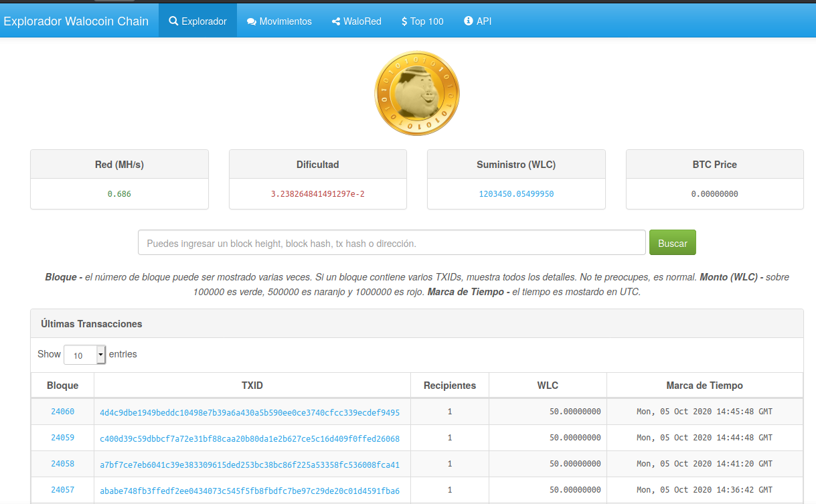Sort table by Bloque column header

63,386
